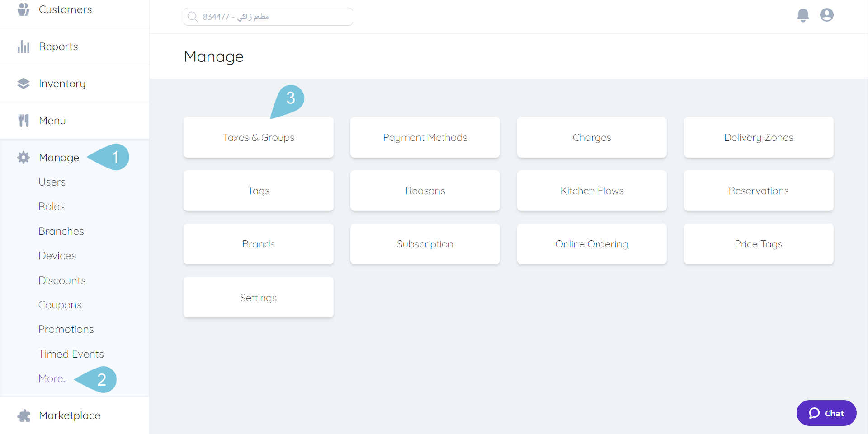
Task: Open Kitchen Flows management
Action: [x=592, y=190]
